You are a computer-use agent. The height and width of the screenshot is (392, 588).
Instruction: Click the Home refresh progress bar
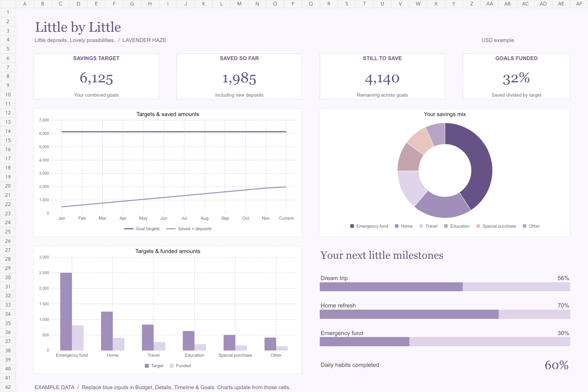coord(445,314)
